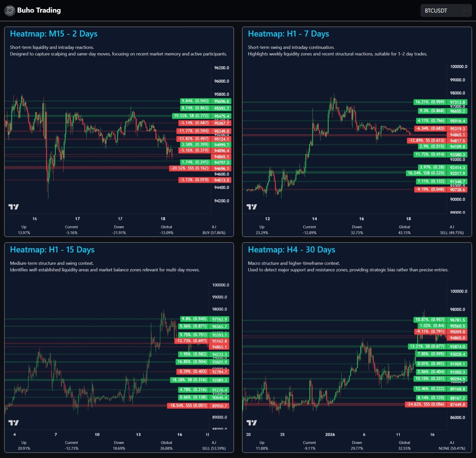Click date marker 14 on H1 7 Days timeline

click(x=314, y=219)
